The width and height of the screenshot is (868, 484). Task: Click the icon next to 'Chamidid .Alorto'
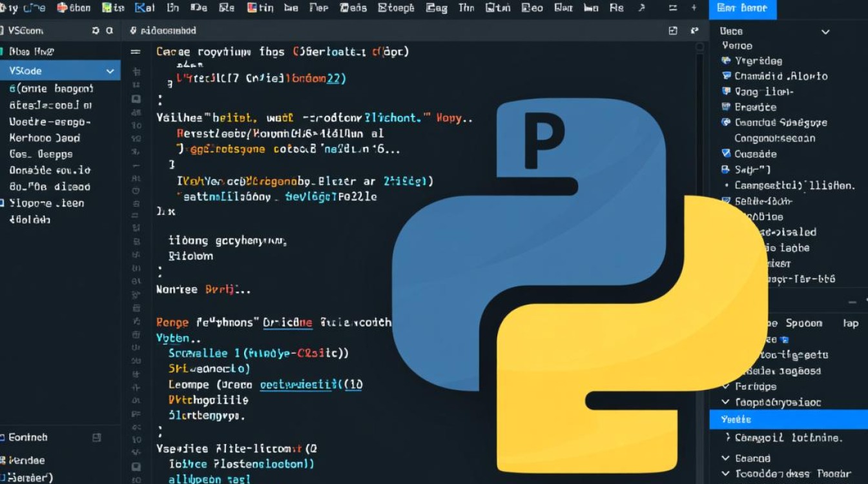pos(725,76)
